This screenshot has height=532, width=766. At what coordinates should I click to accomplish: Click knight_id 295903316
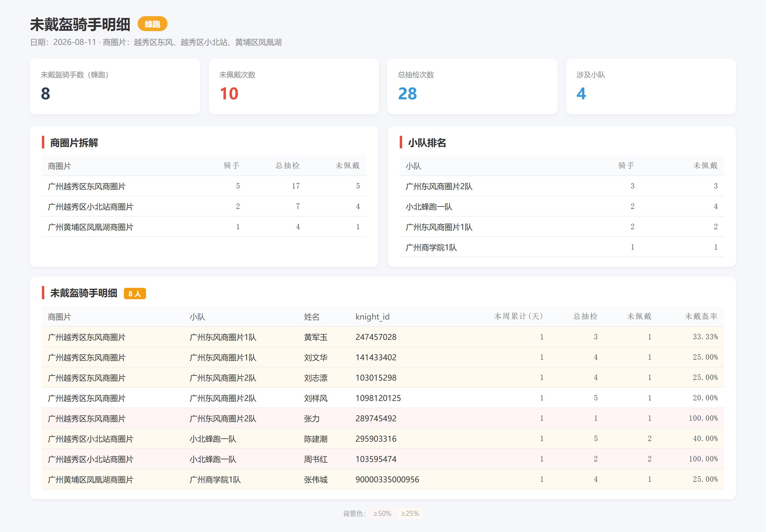point(376,439)
